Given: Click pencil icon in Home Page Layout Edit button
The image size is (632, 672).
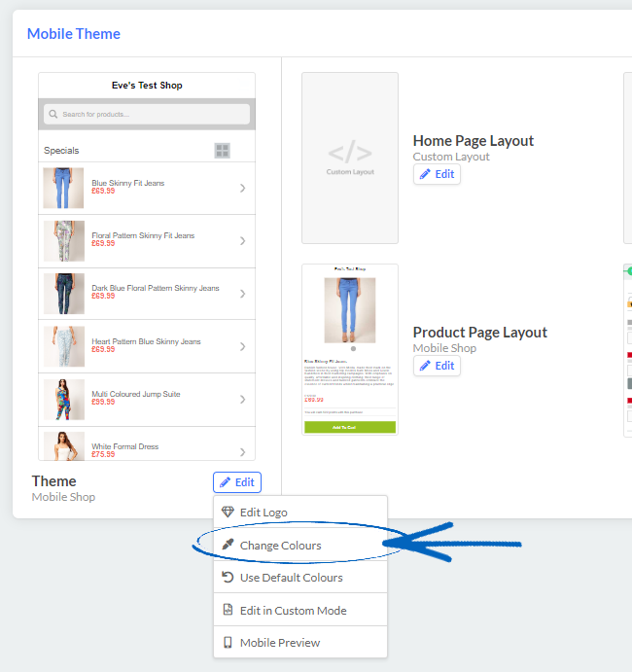Looking at the screenshot, I should coord(425,174).
